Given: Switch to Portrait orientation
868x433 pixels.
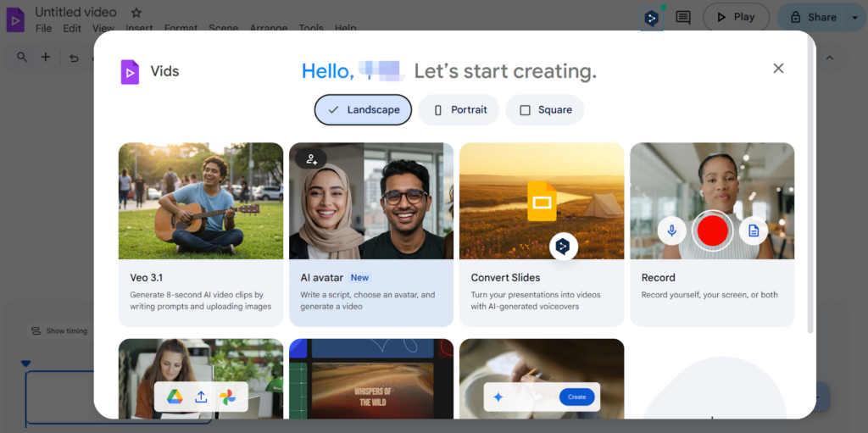Looking at the screenshot, I should [460, 110].
